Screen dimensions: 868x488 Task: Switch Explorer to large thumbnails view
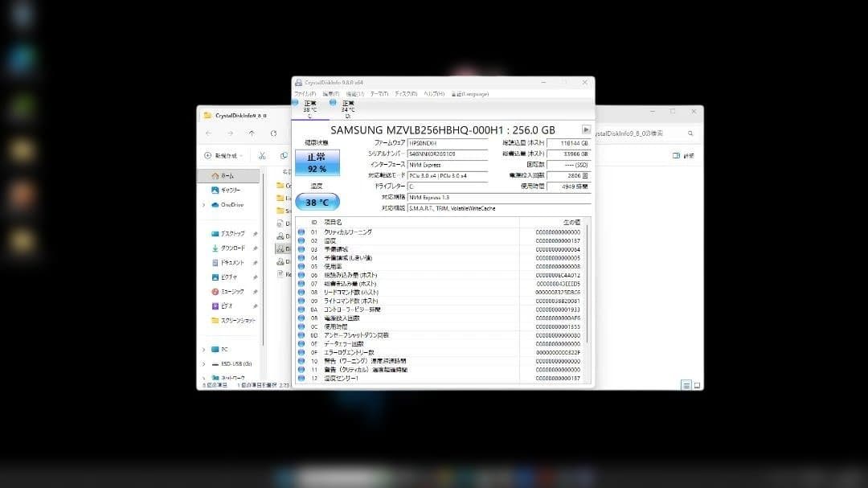coord(697,385)
